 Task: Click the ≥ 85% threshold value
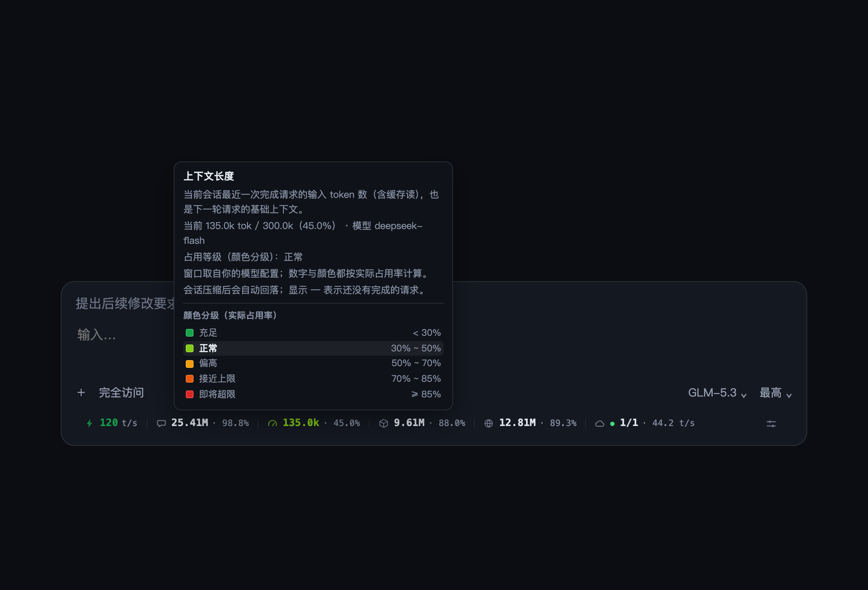click(426, 394)
